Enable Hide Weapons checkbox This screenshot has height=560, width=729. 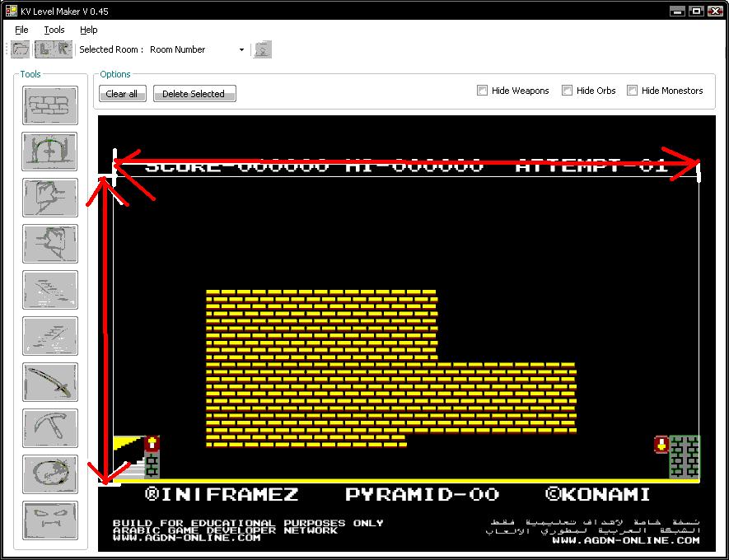tap(482, 90)
